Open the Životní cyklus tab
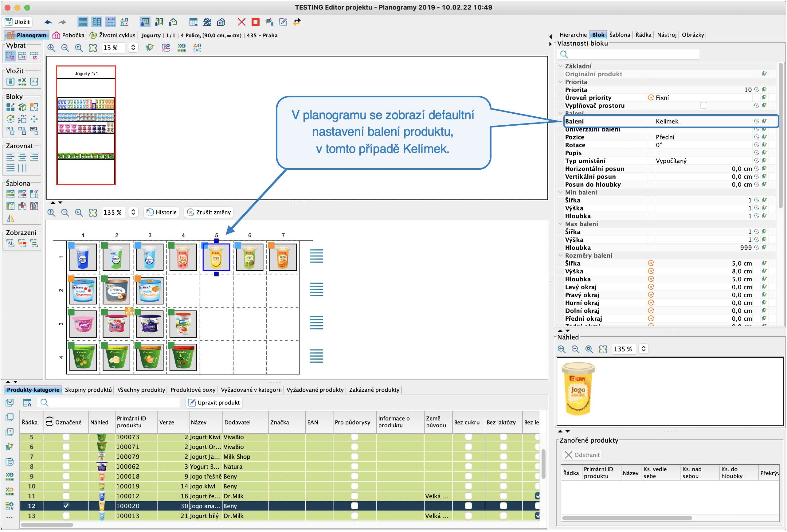Screen dimensions: 787x532 point(112,35)
